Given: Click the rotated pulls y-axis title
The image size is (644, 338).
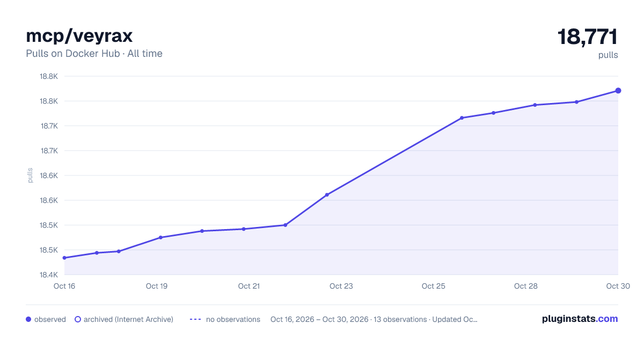Looking at the screenshot, I should click(x=30, y=175).
